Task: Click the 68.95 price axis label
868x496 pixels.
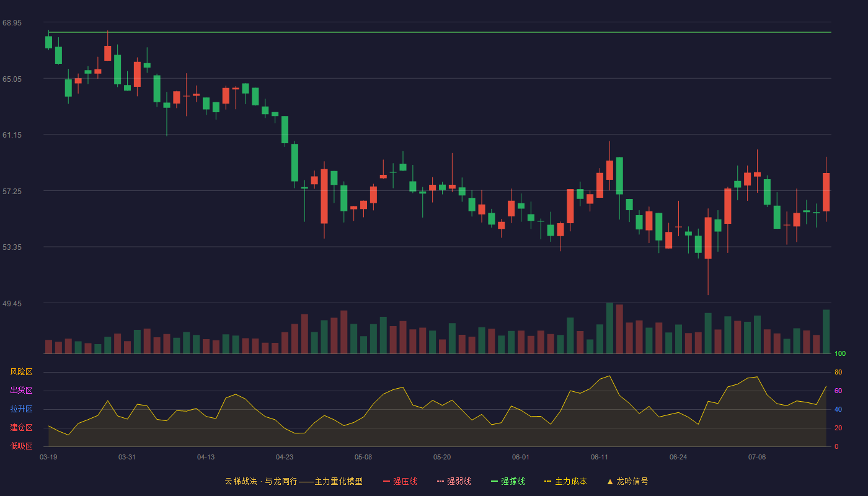Action: [x=12, y=23]
